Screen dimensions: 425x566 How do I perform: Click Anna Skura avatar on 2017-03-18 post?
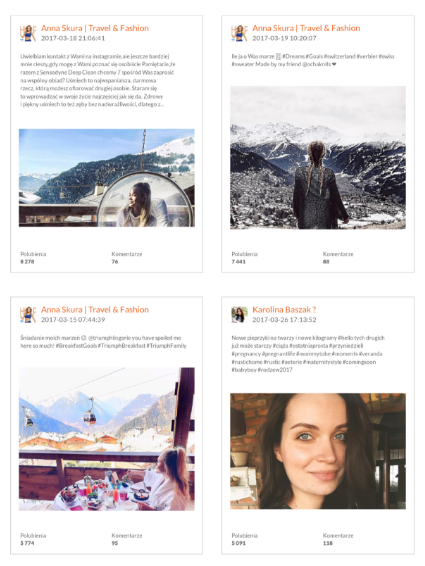(x=28, y=33)
